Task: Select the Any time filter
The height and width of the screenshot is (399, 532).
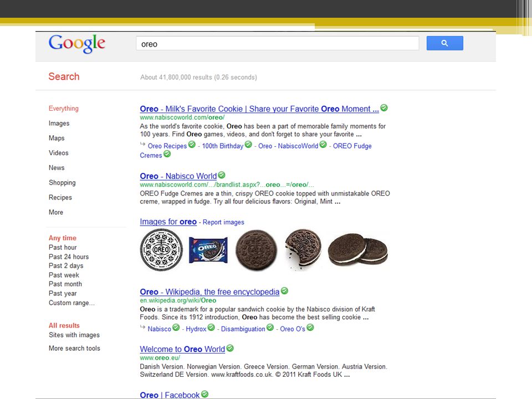Action: (63, 238)
